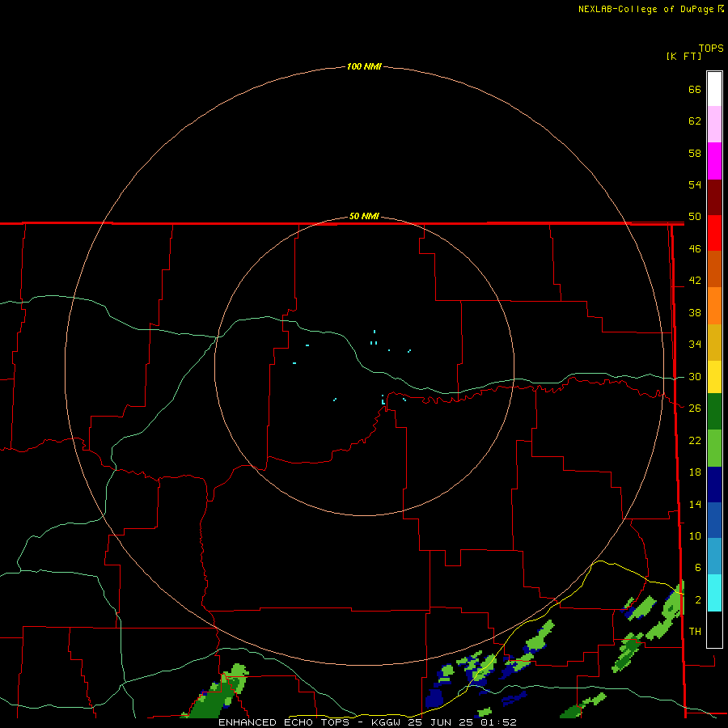Screen dimensions: 728x728
Task: Click legend value 10
Action: (x=695, y=536)
